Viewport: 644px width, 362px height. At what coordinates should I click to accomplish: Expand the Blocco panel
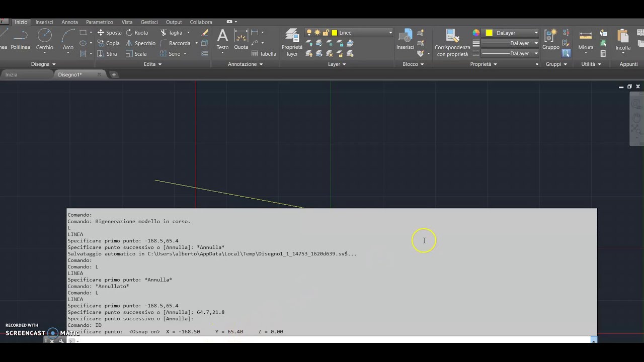[413, 64]
